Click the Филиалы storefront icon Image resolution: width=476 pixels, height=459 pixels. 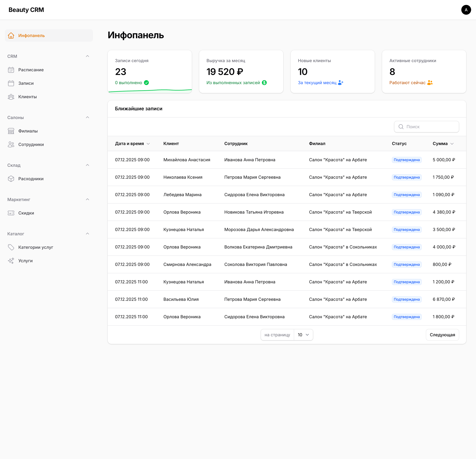(x=11, y=131)
